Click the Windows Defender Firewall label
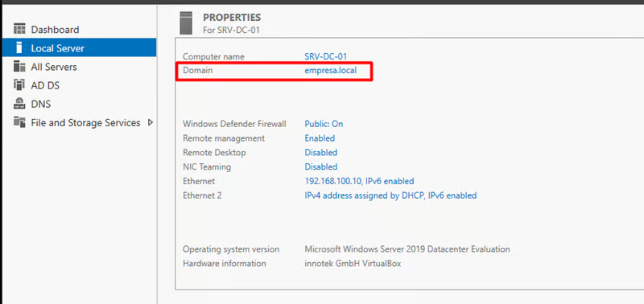The height and width of the screenshot is (304, 644). [234, 124]
